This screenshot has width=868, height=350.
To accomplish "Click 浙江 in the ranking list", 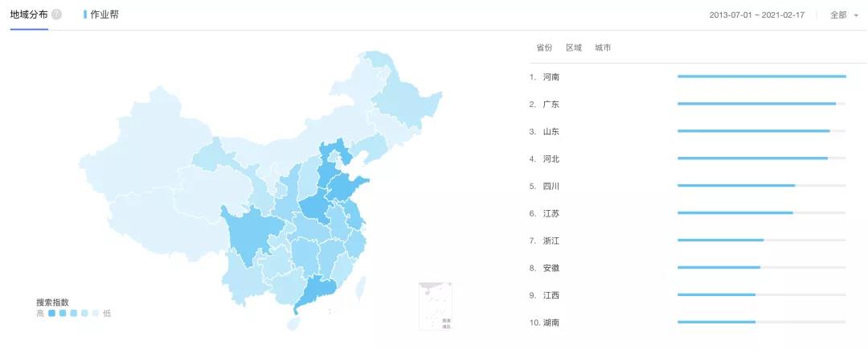I will 551,241.
